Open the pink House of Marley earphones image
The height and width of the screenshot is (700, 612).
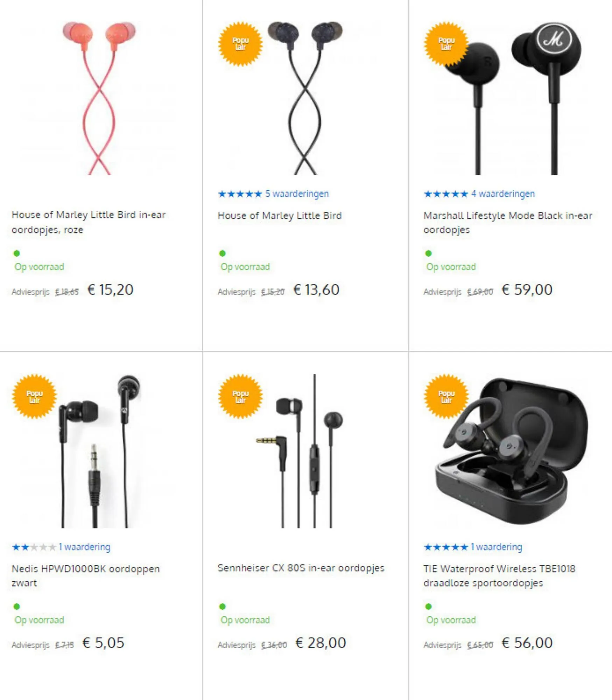(99, 98)
